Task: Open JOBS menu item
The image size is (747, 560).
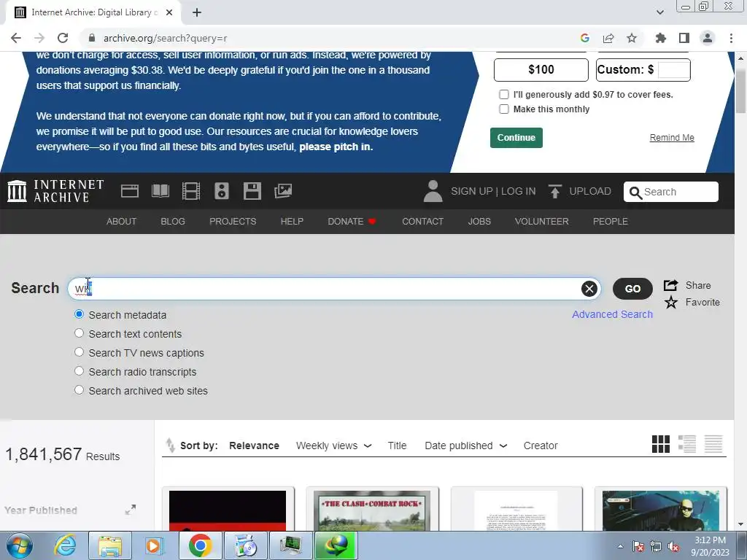Action: (479, 222)
